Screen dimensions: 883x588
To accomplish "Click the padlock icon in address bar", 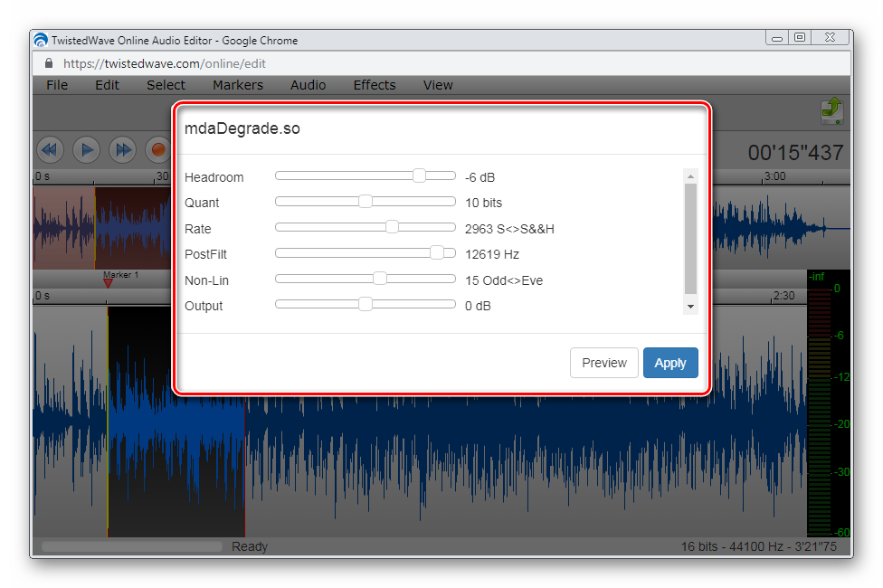I will [x=49, y=64].
